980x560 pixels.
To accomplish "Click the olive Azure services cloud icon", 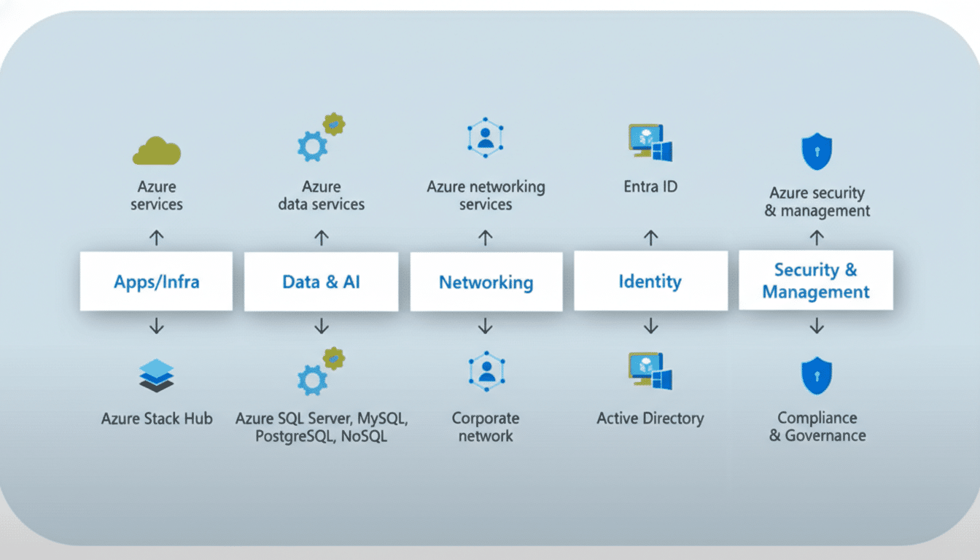I will point(156,151).
